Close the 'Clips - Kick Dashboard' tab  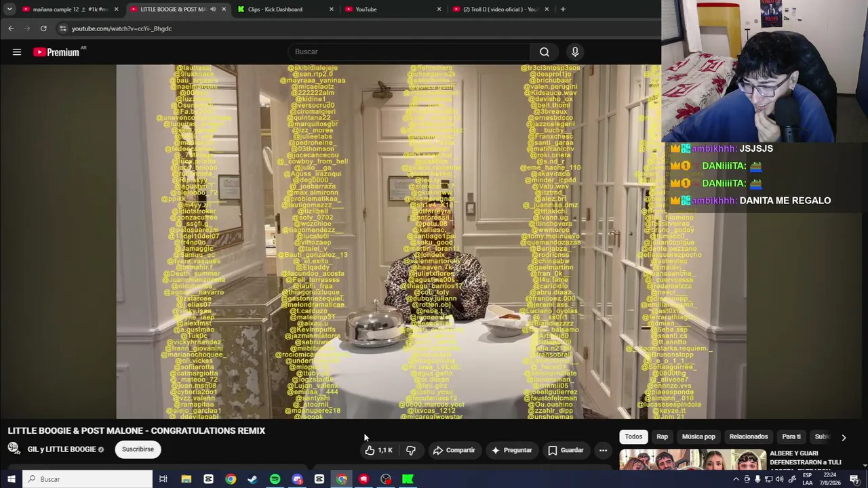click(331, 9)
